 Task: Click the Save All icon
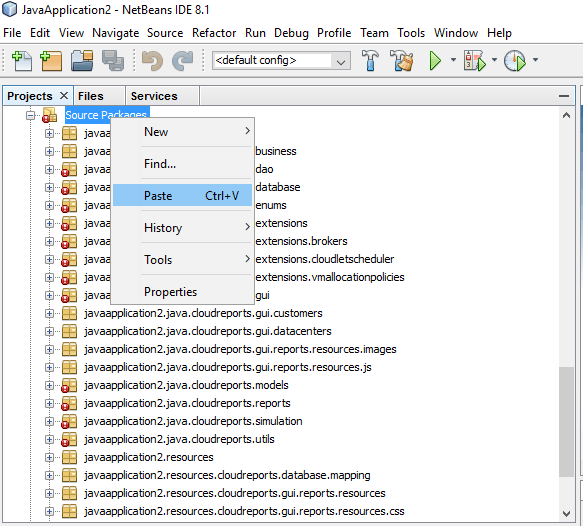pyautogui.click(x=113, y=61)
